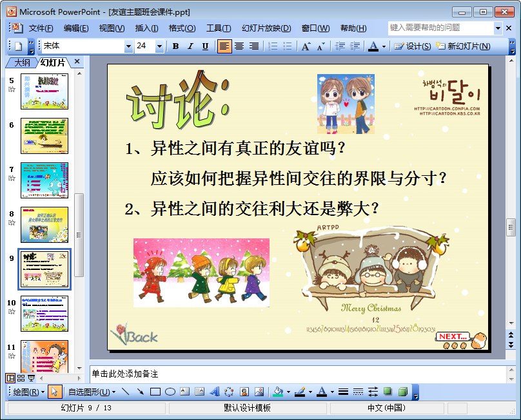Open the 幻灯片放映(D) menu
The height and width of the screenshot is (420, 521).
click(x=266, y=28)
